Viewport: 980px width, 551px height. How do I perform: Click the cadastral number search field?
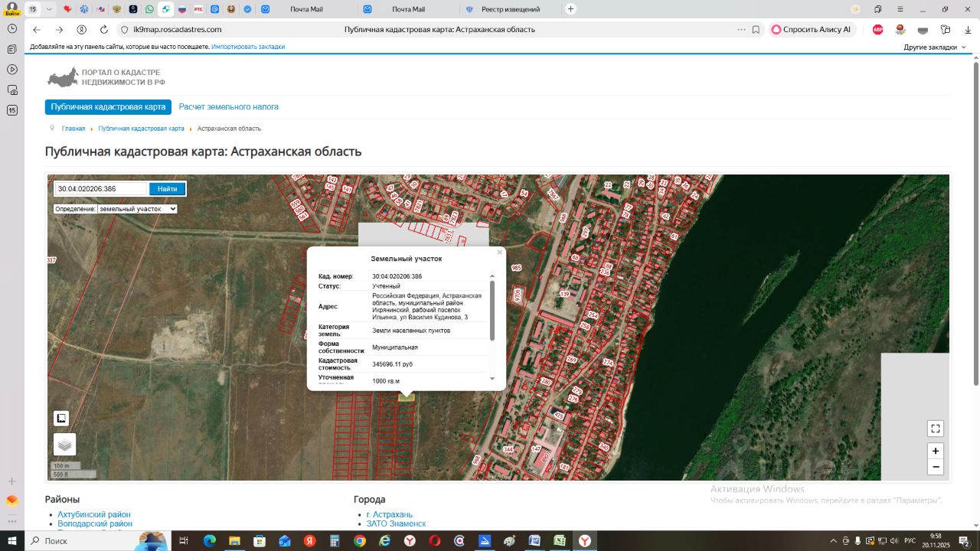(x=101, y=189)
